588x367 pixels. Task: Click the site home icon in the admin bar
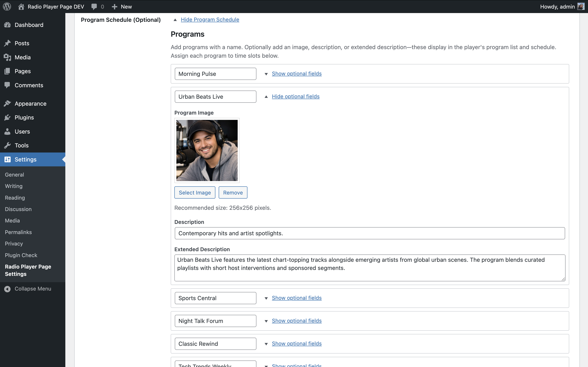point(21,7)
